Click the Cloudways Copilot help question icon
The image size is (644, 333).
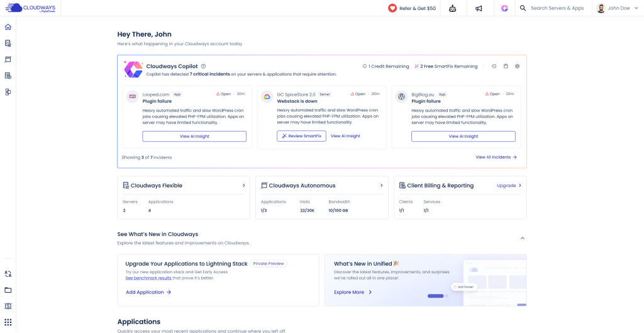click(x=204, y=66)
